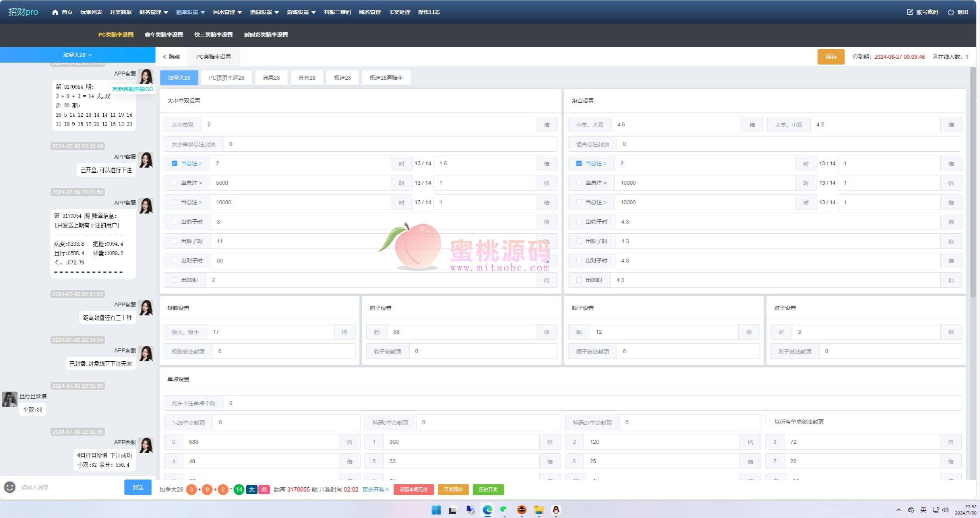Open File Explorer from the taskbar
The image size is (980, 518).
(x=539, y=510)
